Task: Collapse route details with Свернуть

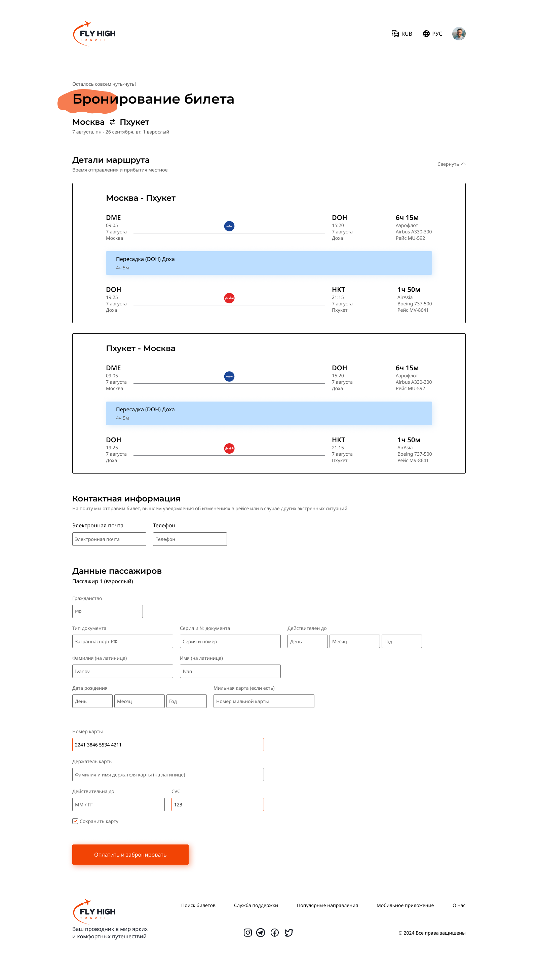Action: tap(451, 164)
